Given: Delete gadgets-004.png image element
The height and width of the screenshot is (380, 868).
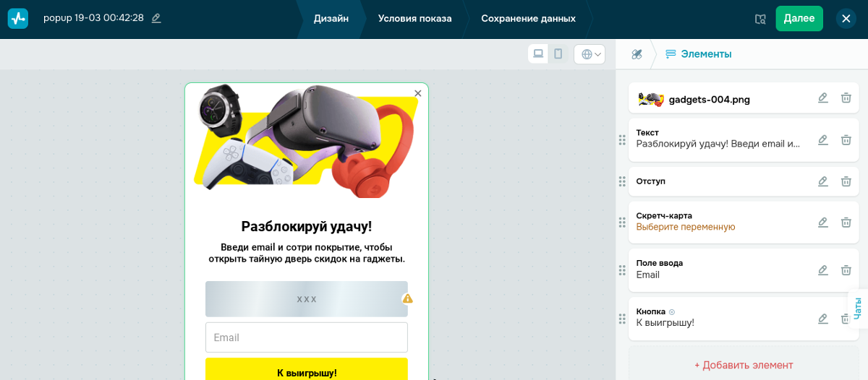Looking at the screenshot, I should point(846,98).
